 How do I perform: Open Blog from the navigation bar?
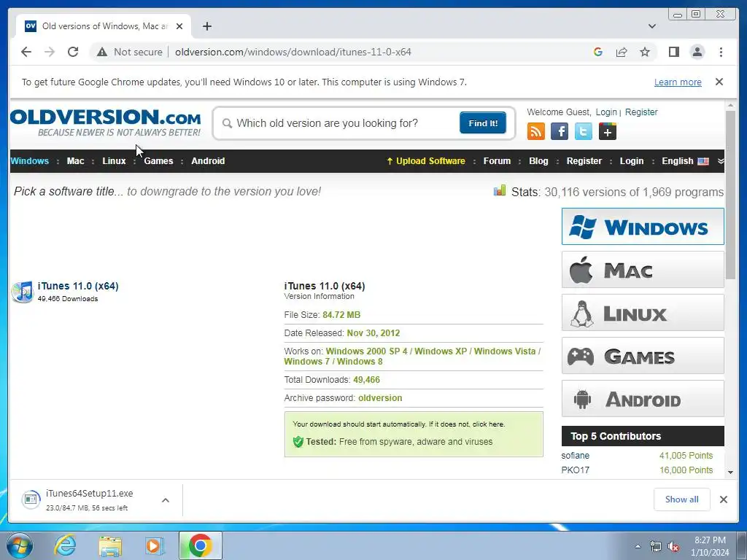538,161
